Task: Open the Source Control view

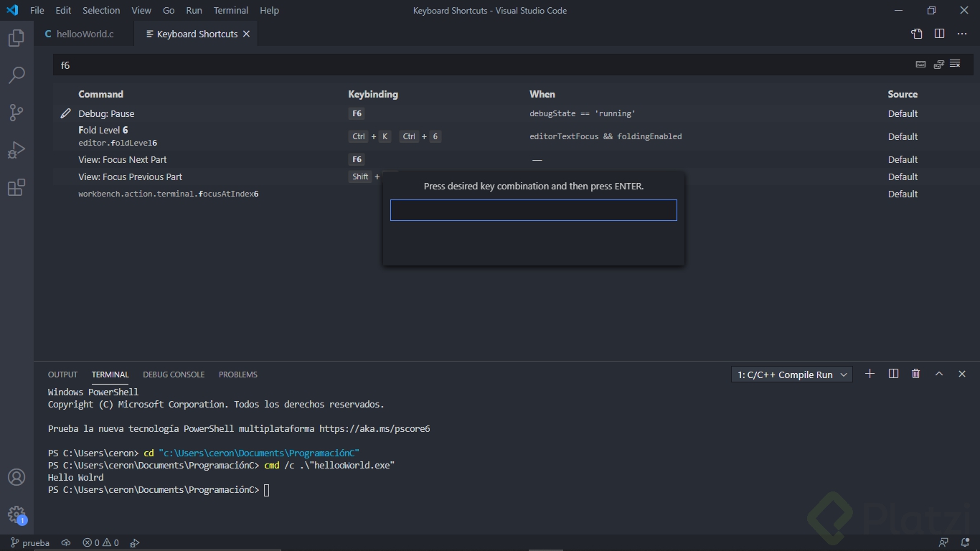Action: click(x=16, y=113)
